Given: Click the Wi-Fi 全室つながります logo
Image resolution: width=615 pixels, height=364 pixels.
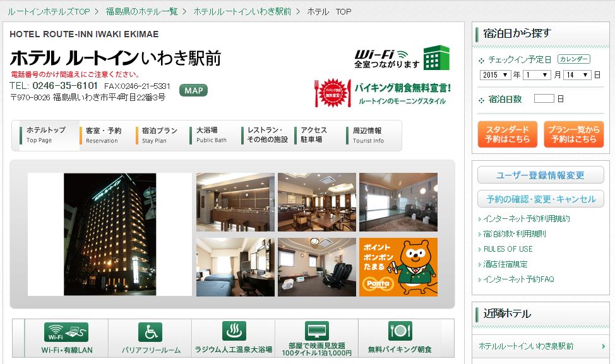Looking at the screenshot, I should (386, 59).
